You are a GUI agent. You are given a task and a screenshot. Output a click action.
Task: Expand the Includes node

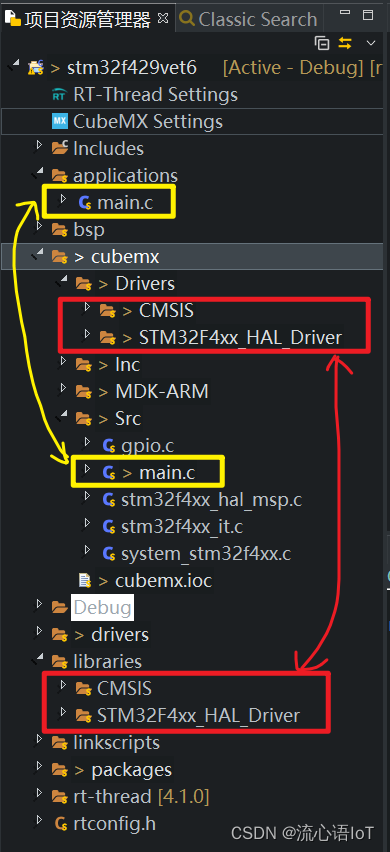(x=38, y=145)
